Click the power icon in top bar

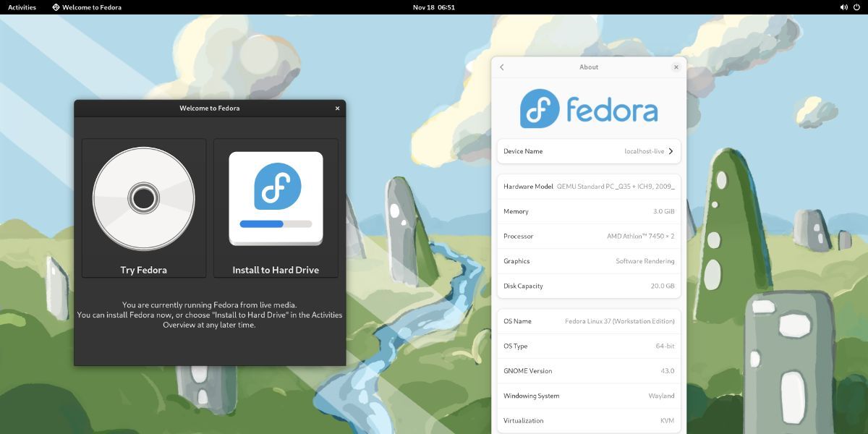coord(857,7)
